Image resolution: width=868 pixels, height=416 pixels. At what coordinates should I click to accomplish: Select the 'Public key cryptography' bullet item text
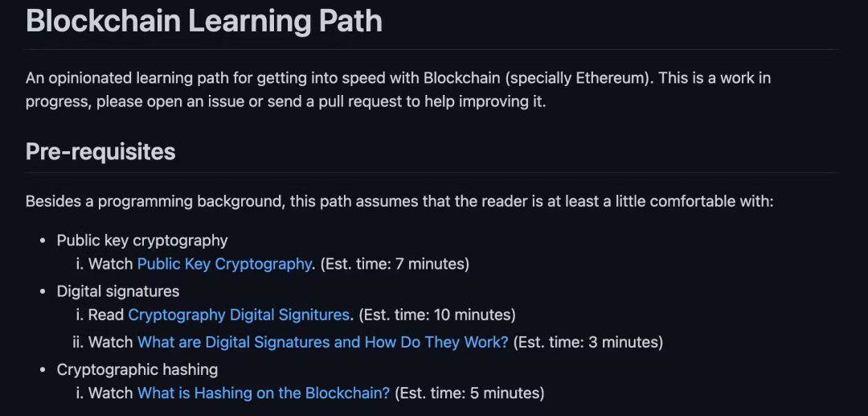(142, 241)
